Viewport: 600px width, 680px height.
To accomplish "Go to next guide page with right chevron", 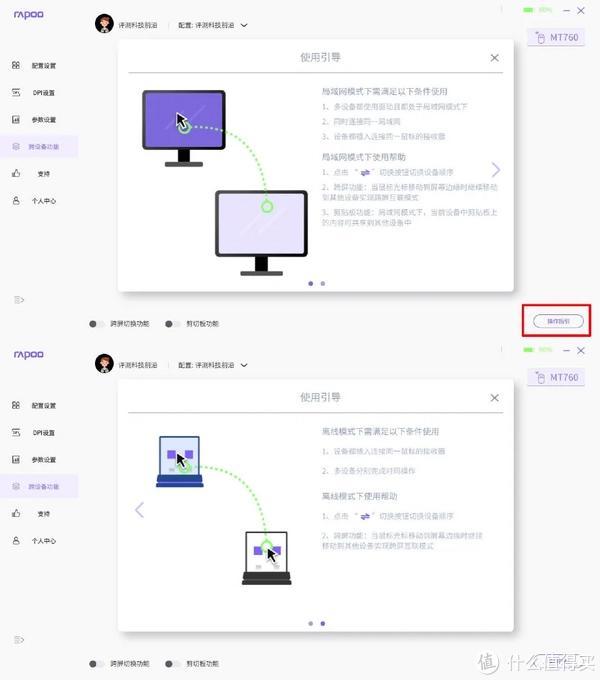I will coord(496,170).
